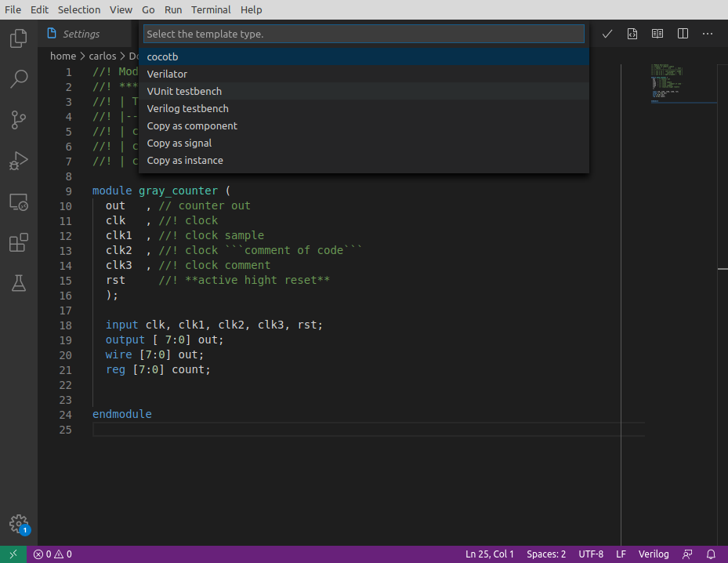
Task: Open the documentation book icon in toolbar
Action: tap(657, 34)
